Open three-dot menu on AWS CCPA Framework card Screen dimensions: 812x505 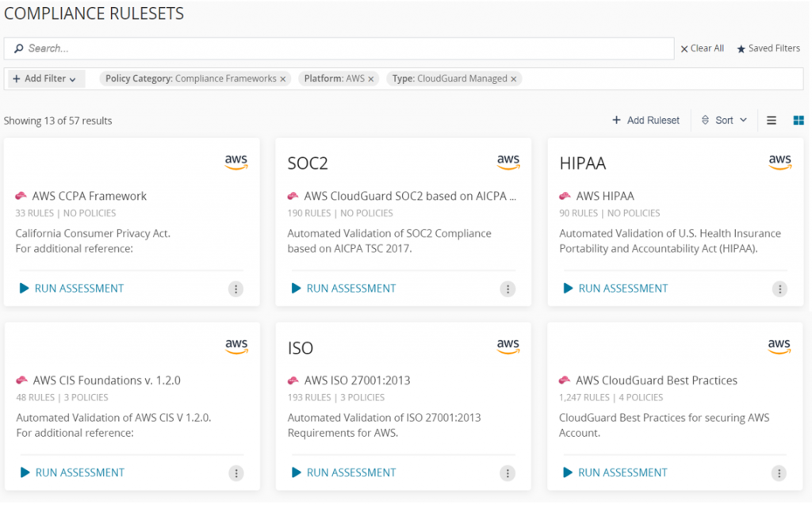(236, 289)
